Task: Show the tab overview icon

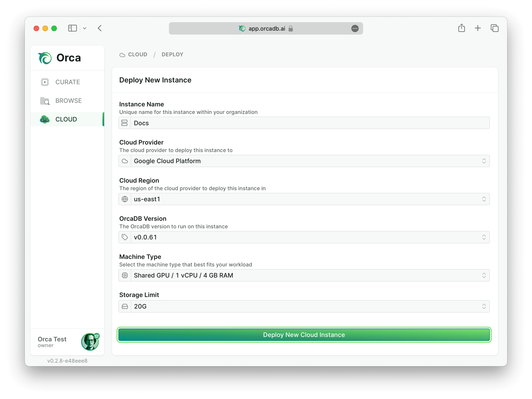Action: [x=495, y=28]
